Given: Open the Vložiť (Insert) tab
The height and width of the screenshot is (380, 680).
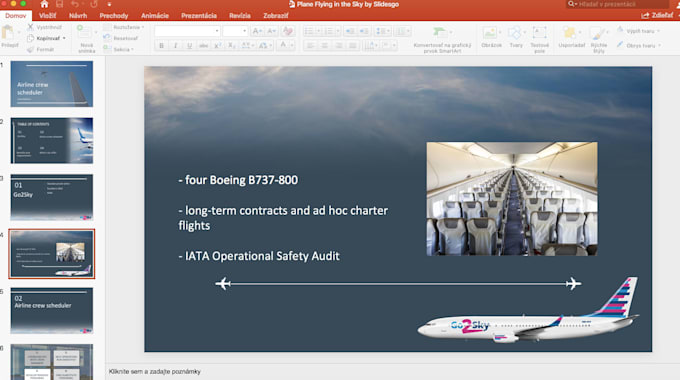Looking at the screenshot, I should pyautogui.click(x=47, y=16).
